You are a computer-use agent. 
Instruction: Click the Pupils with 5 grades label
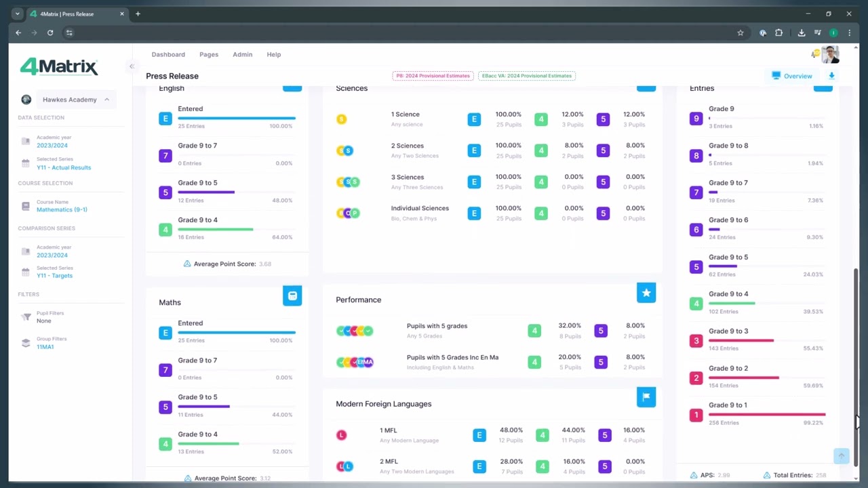pyautogui.click(x=437, y=326)
